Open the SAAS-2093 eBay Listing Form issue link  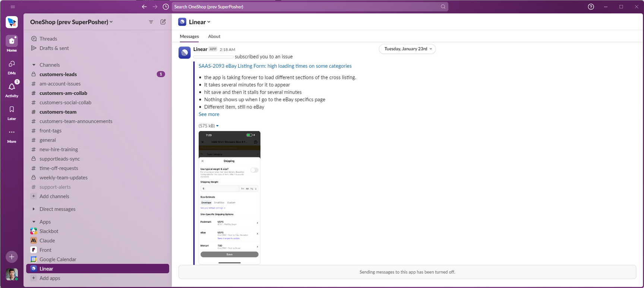[x=275, y=66]
